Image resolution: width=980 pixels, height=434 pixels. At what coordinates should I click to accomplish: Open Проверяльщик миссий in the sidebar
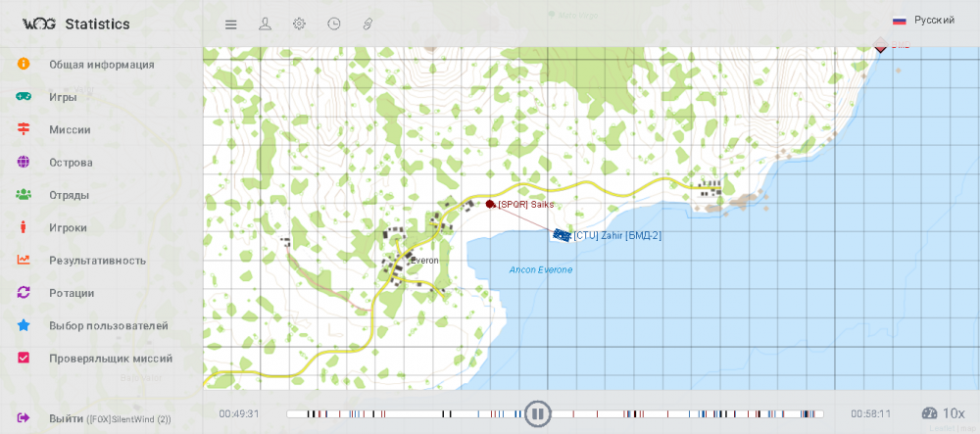111,359
